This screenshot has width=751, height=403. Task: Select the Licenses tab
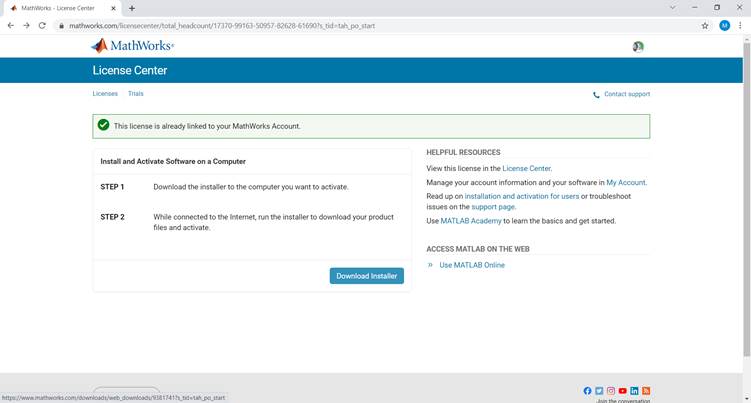click(x=105, y=93)
